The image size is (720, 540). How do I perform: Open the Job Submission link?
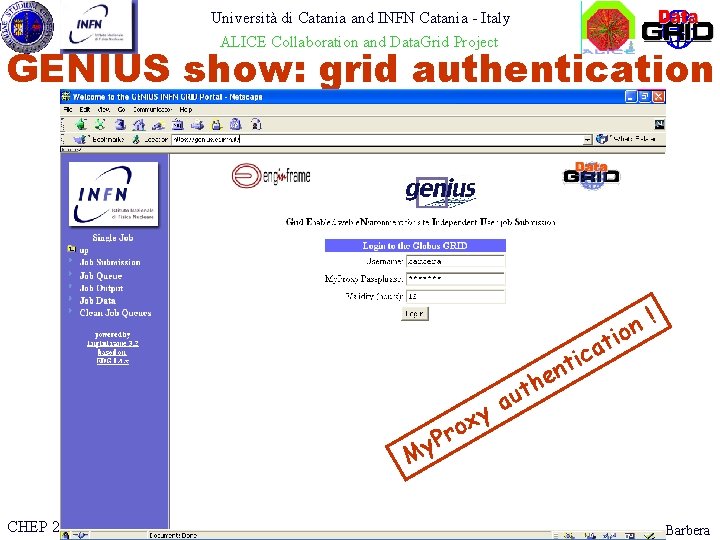[x=110, y=262]
